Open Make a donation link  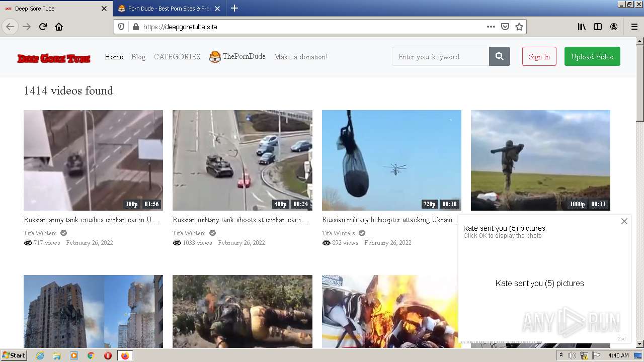300,57
